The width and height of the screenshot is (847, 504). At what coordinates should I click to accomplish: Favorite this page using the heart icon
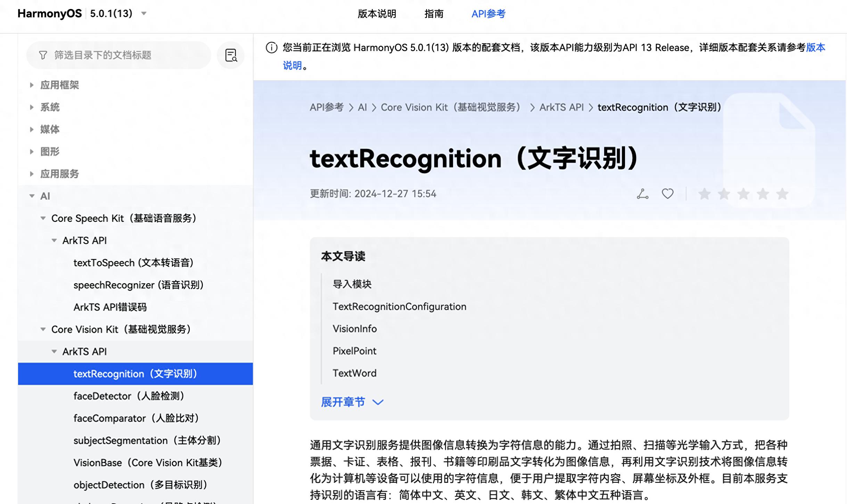(667, 194)
